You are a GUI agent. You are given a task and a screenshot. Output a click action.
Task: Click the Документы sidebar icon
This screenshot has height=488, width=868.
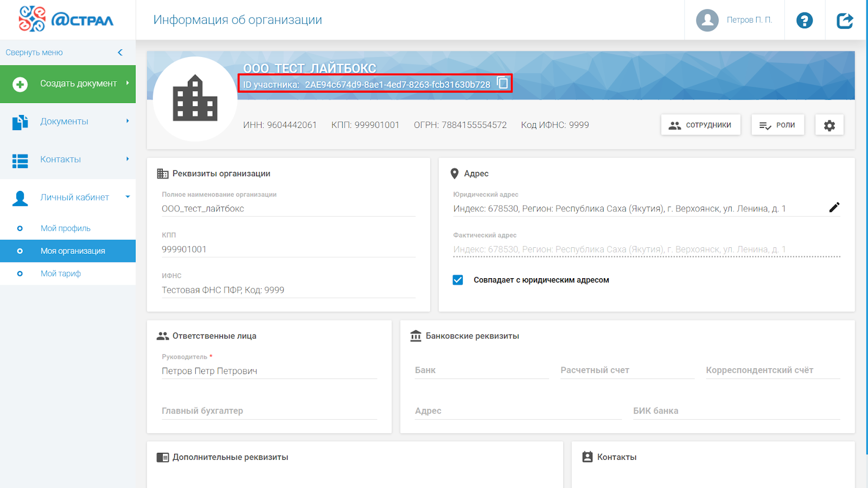click(20, 122)
